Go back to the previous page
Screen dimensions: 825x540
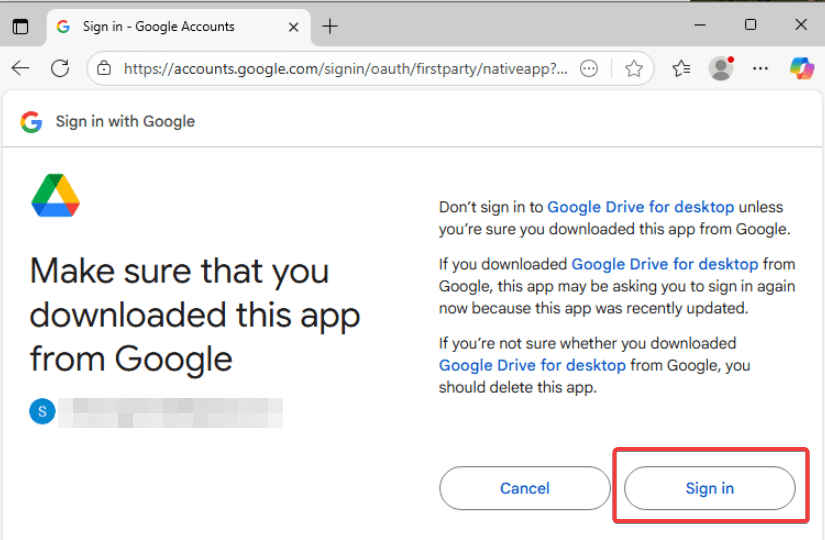coord(21,68)
